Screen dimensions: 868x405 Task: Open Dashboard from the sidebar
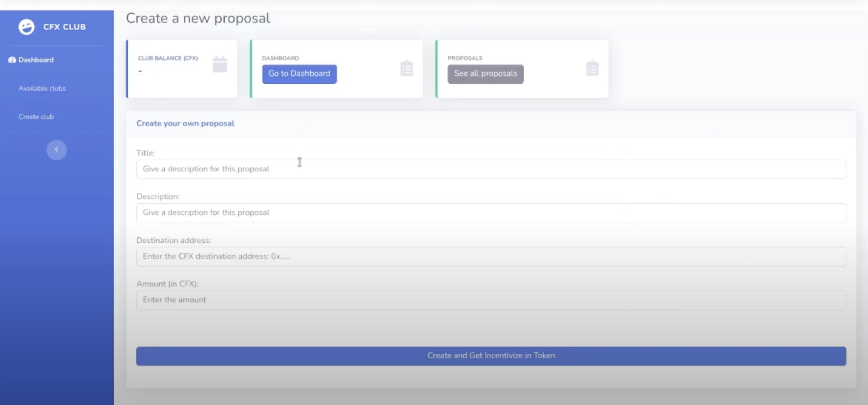pos(36,60)
